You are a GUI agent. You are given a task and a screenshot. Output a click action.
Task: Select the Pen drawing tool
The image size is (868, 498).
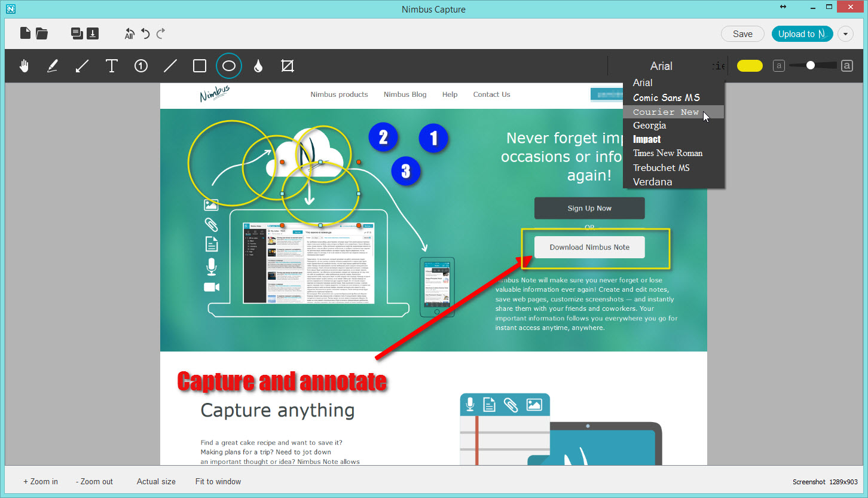coord(53,66)
